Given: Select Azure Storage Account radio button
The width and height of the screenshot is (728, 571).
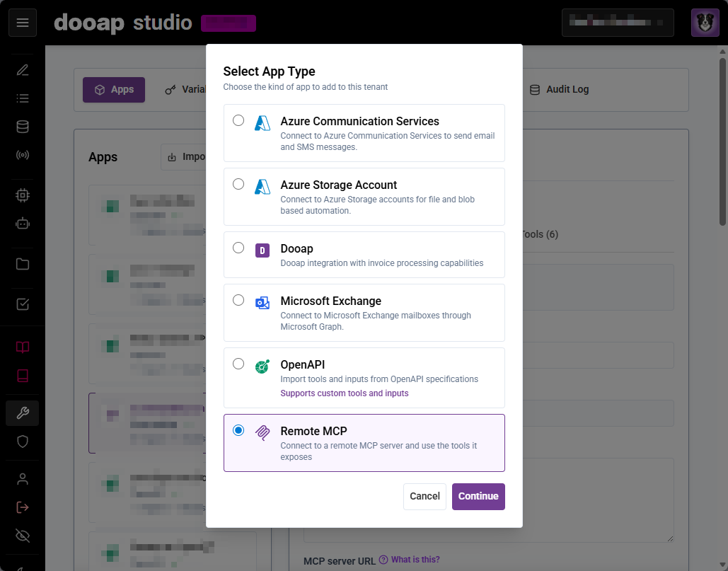Looking at the screenshot, I should (238, 184).
